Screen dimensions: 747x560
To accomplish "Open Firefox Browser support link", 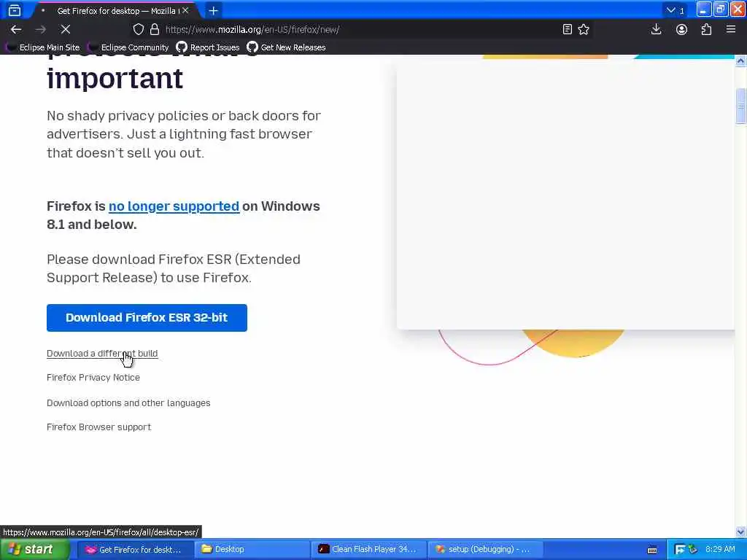I will click(98, 427).
